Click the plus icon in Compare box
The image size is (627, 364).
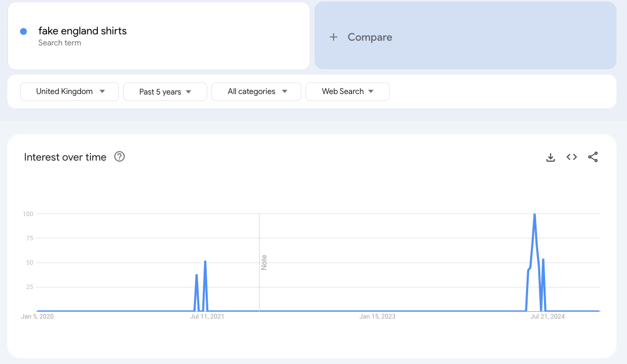(x=334, y=37)
